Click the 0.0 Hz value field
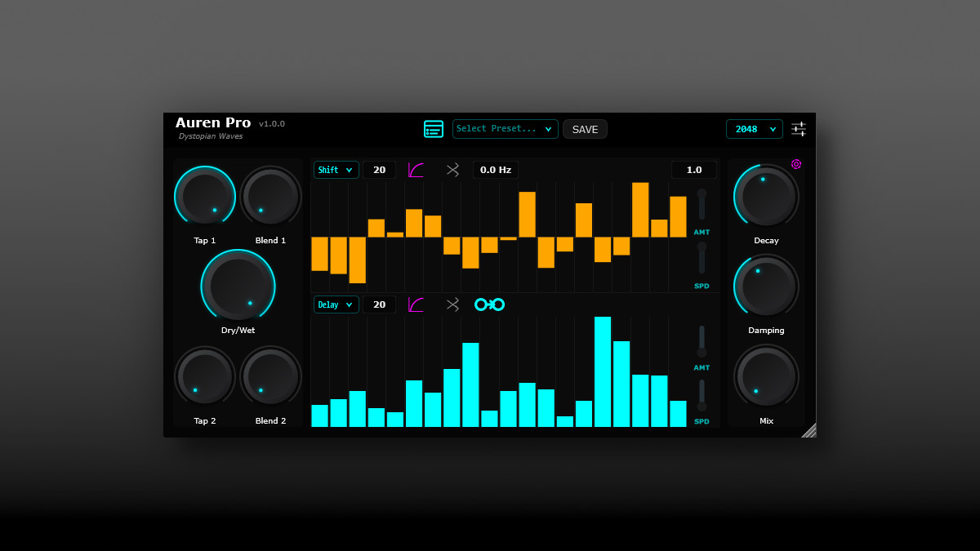The width and height of the screenshot is (980, 551). (496, 170)
